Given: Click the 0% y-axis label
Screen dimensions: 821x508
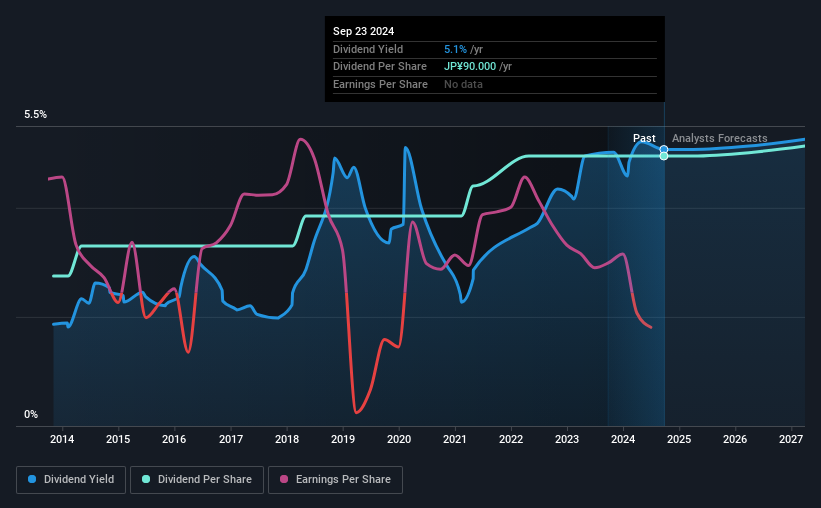Looking at the screenshot, I should [x=31, y=414].
